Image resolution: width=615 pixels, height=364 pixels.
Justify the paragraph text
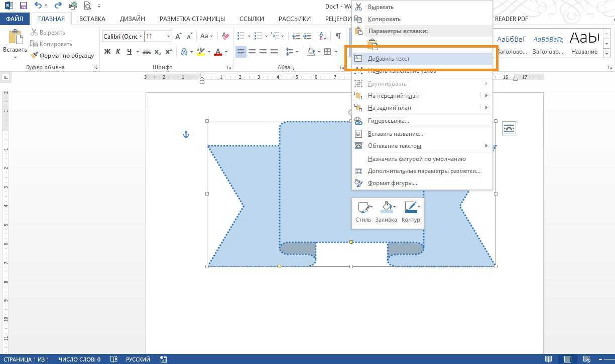pyautogui.click(x=274, y=52)
